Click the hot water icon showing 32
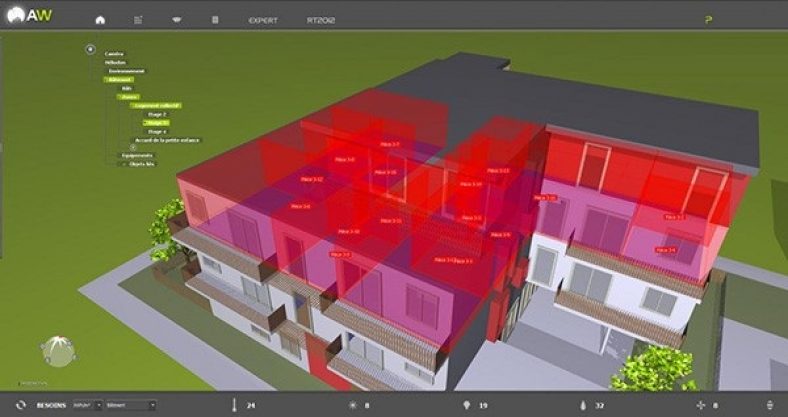Image resolution: width=788 pixels, height=417 pixels. point(583,405)
